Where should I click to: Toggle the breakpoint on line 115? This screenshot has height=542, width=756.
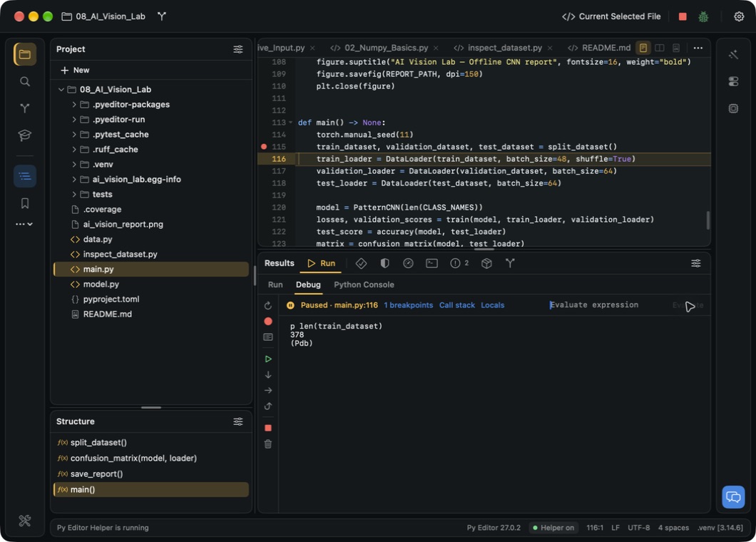click(x=264, y=147)
